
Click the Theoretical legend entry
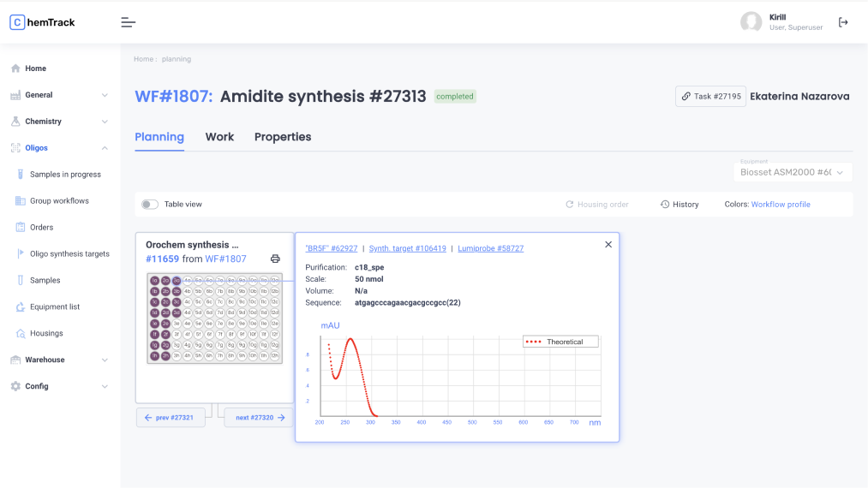[x=560, y=342]
